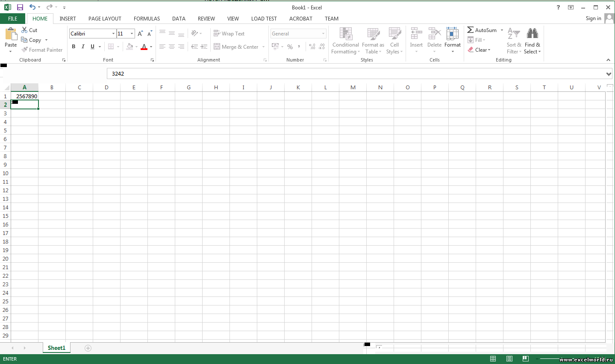Middle align cell text

(172, 33)
